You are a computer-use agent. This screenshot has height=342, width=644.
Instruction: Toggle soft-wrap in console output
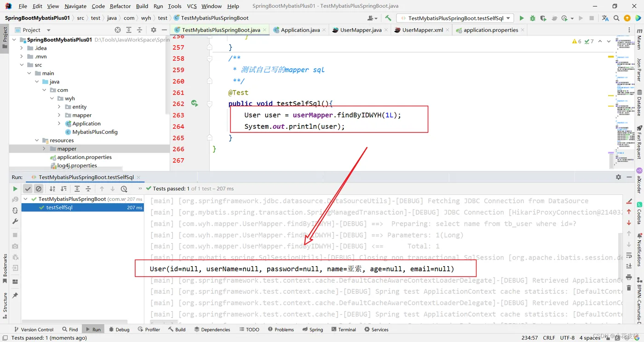pos(629,255)
